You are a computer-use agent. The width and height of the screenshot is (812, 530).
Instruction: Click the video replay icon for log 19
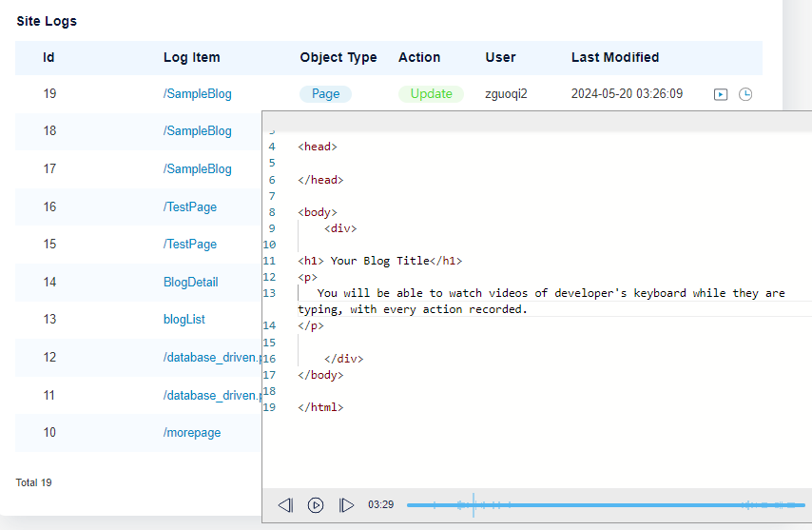721,94
